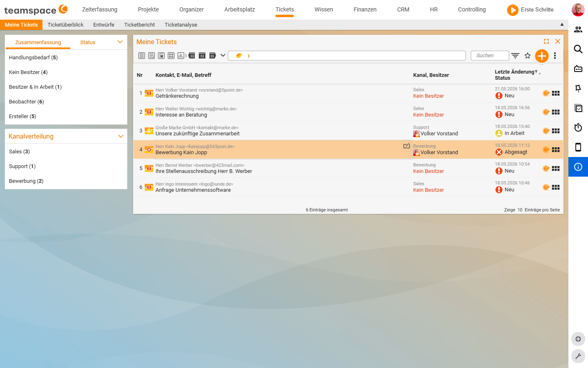Filter channel Sales (3)
The width and height of the screenshot is (588, 368).
tap(19, 152)
